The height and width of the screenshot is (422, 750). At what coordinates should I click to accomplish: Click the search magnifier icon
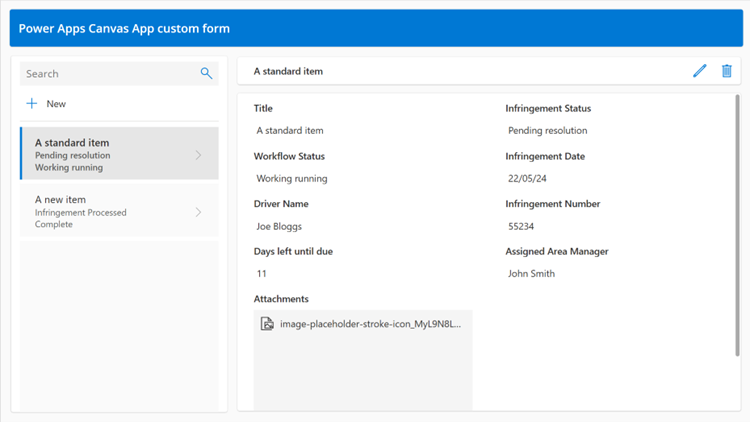tap(206, 73)
